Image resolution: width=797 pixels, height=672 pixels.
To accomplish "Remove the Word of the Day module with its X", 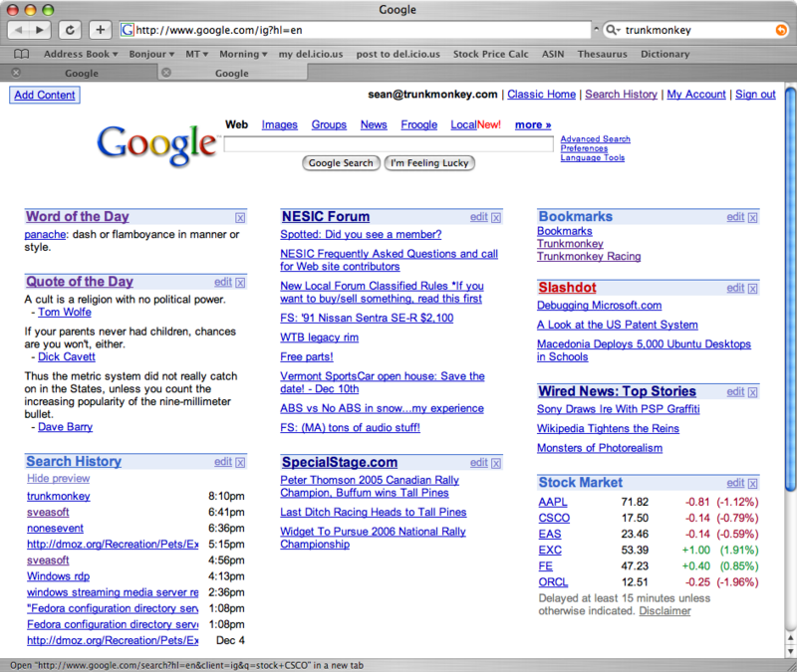I will click(x=240, y=217).
